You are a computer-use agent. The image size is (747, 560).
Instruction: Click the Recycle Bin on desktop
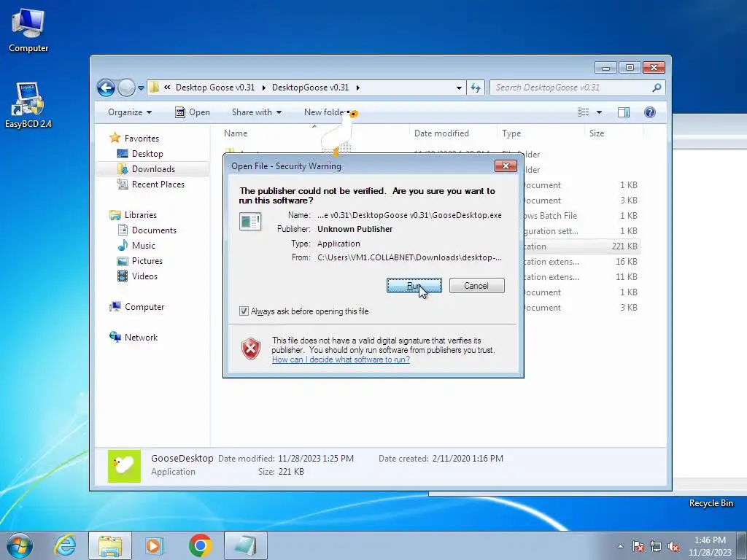[x=711, y=503]
